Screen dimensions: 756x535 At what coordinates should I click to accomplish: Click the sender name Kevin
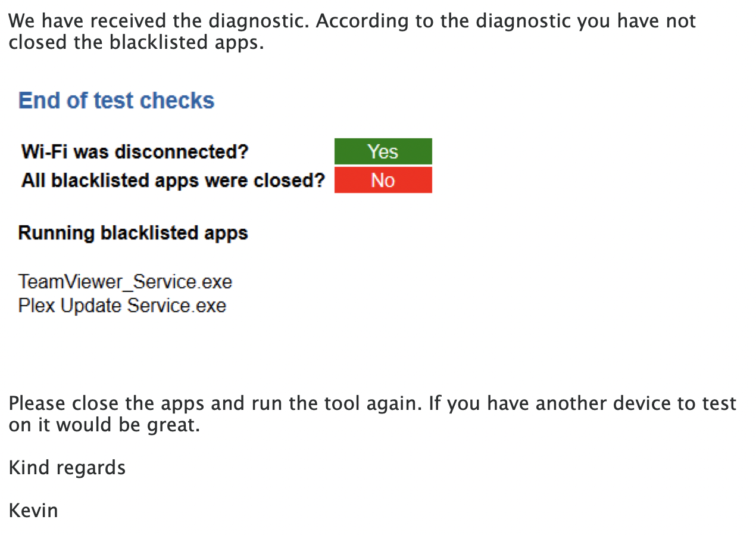click(x=33, y=511)
